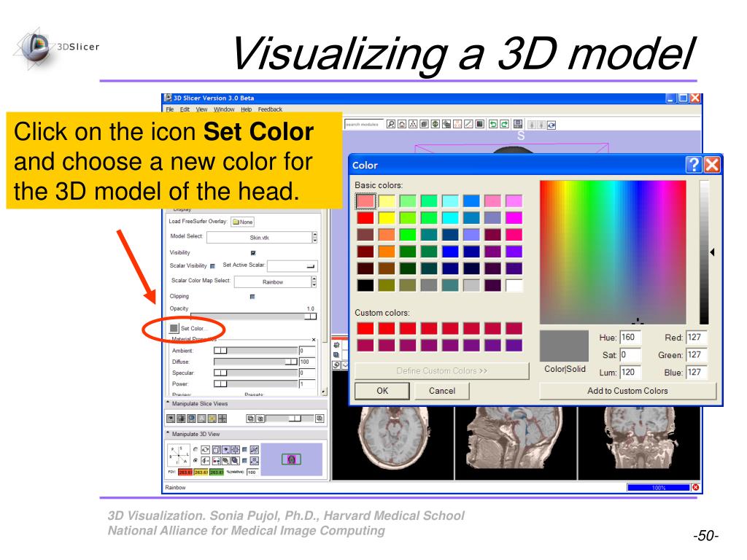Click the blue monitor icon in Manipulate Slice Views
747x560 pixels.
pos(191,419)
